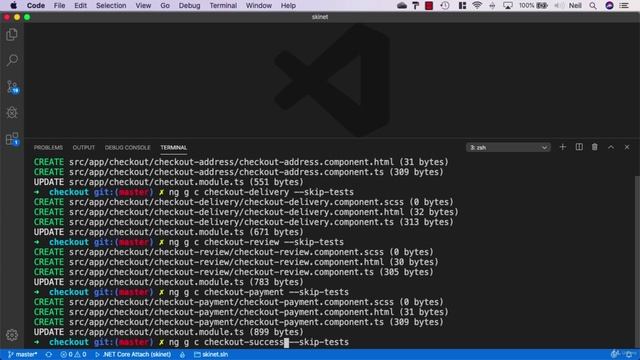Open the battery status menu
This screenshot has width=640, height=360.
(x=533, y=6)
